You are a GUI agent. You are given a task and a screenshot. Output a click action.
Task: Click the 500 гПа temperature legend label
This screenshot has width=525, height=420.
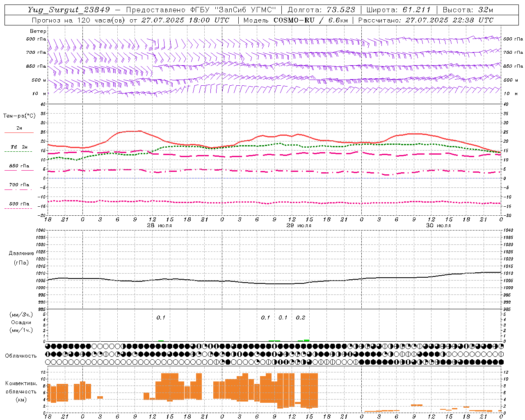tap(19, 204)
